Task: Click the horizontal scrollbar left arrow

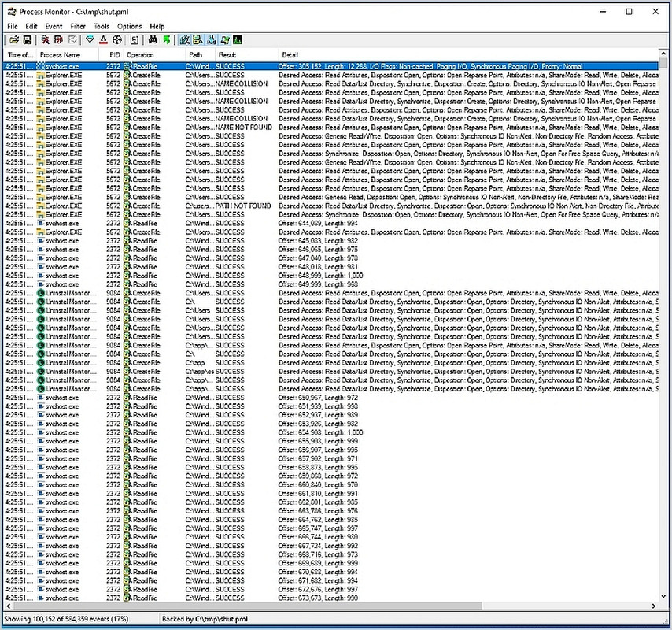Action: click(9, 606)
